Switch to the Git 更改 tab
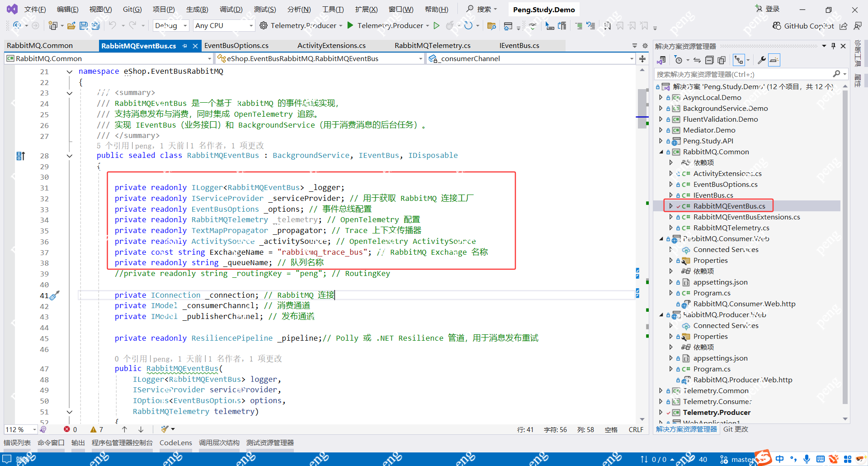 click(736, 429)
